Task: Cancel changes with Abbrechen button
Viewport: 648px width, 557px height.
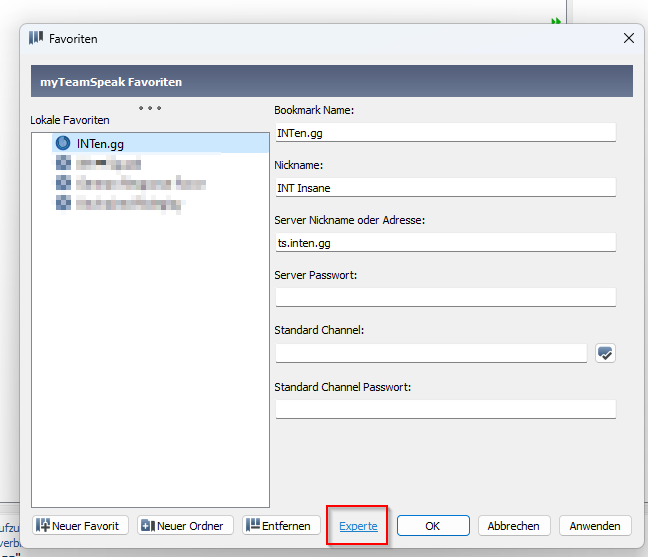Action: tap(514, 526)
